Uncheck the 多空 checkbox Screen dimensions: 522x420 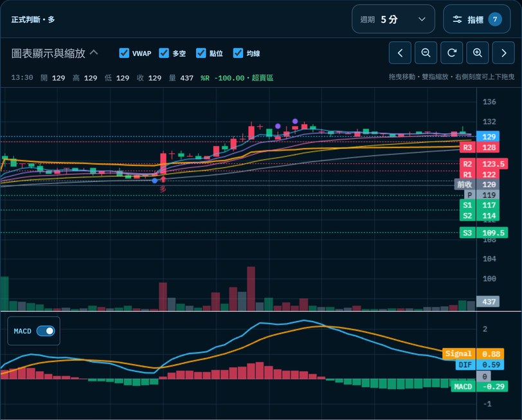coord(164,53)
